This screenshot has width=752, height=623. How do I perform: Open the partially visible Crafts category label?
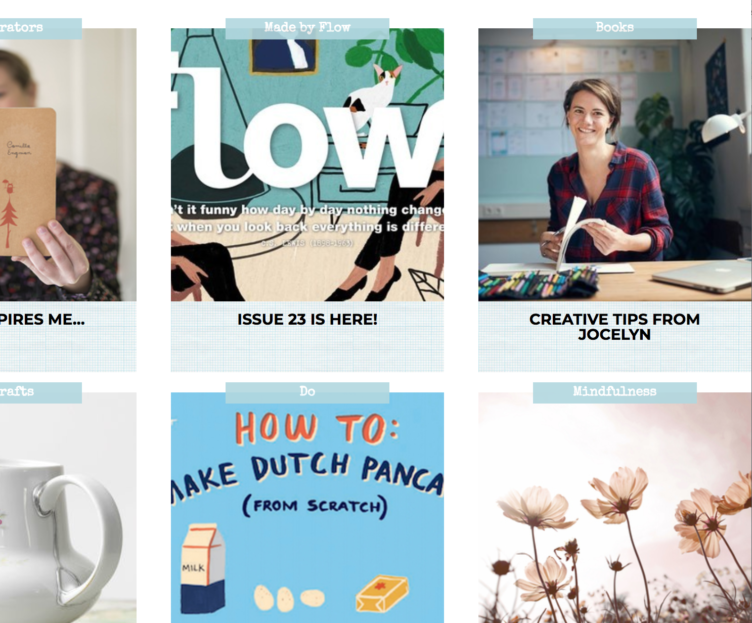coord(41,392)
